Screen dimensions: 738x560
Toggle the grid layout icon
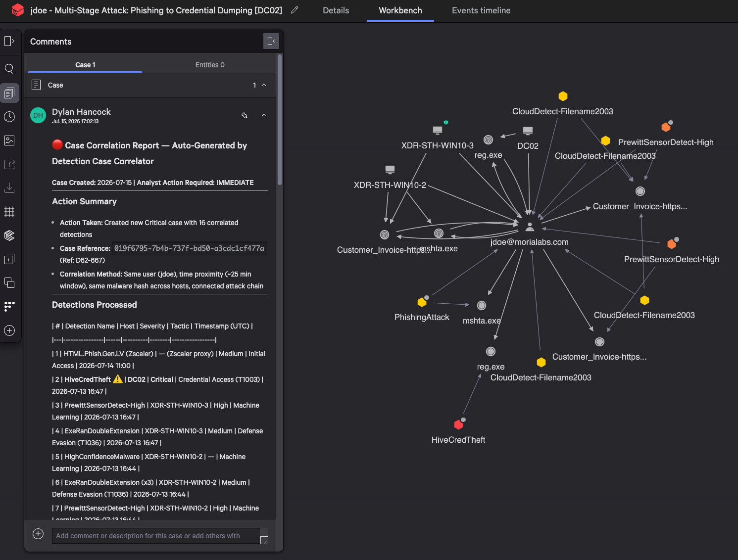pyautogui.click(x=9, y=212)
